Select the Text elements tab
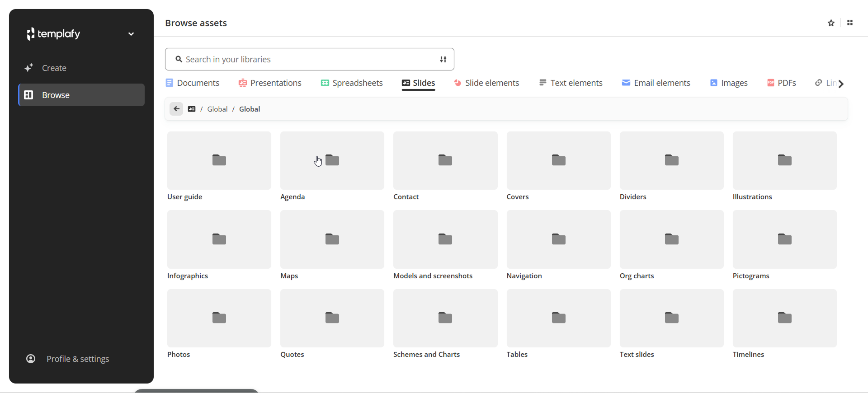Screen dimensions: 868x393 click(x=571, y=83)
